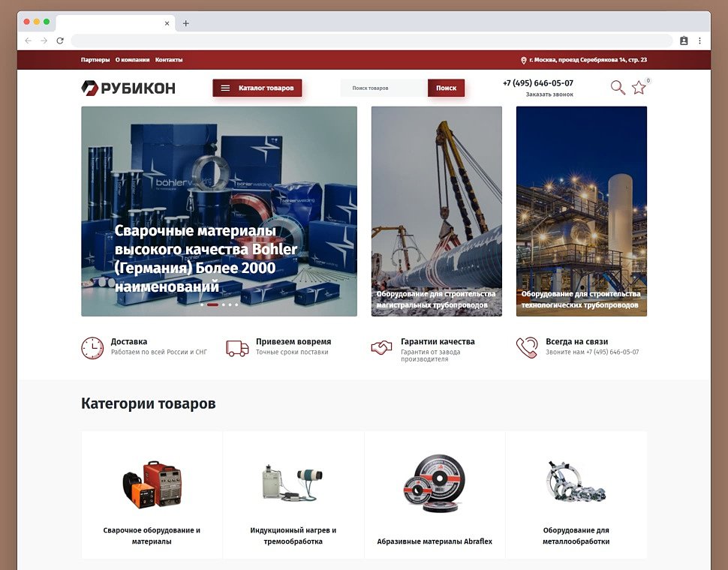
Task: Open the Партнеры link
Action: point(95,60)
